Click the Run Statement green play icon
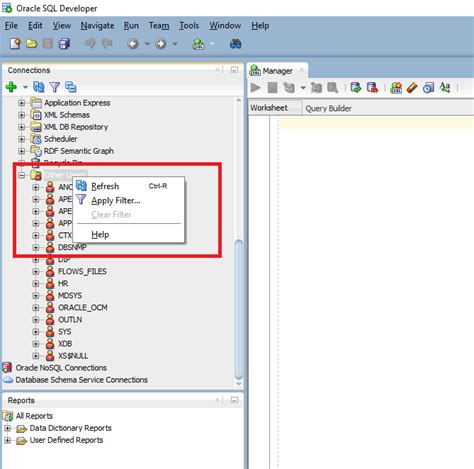The width and height of the screenshot is (474, 469). tap(256, 88)
